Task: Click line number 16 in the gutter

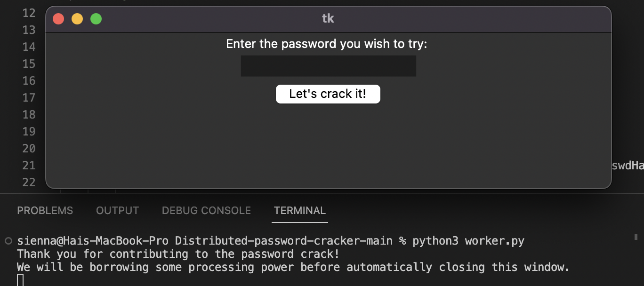Action: tap(29, 80)
